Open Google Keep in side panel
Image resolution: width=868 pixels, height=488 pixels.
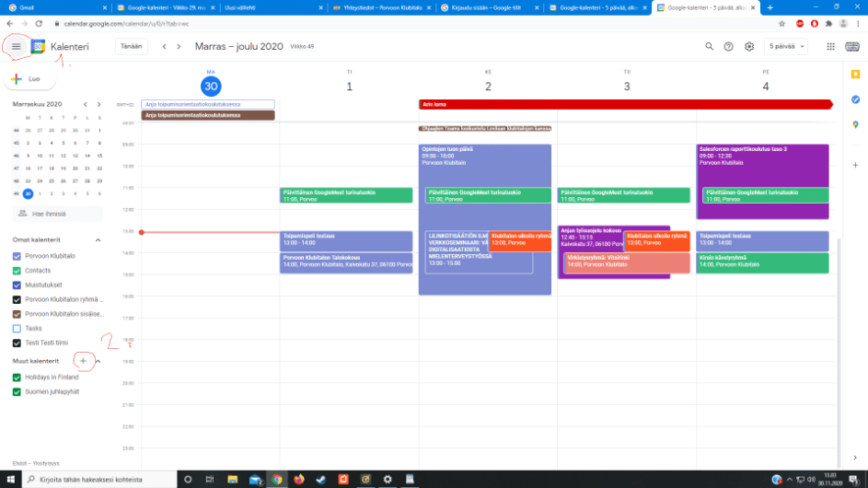pos(855,74)
